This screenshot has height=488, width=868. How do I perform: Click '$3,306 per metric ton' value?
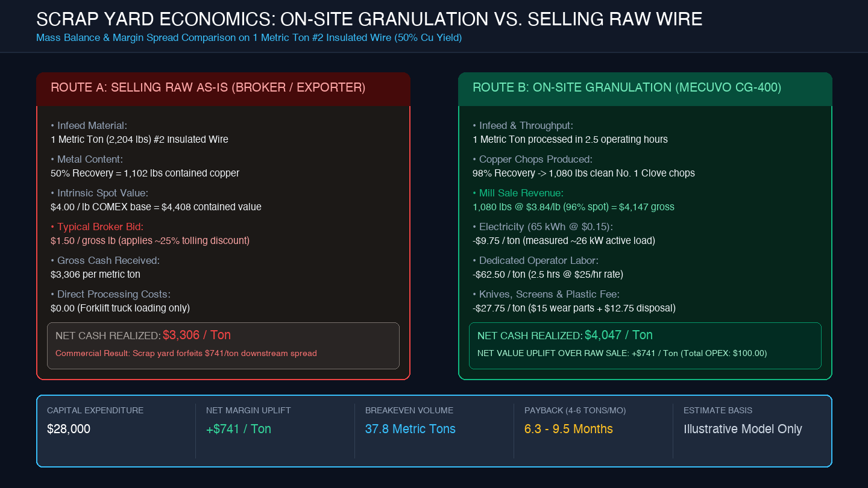click(x=95, y=274)
